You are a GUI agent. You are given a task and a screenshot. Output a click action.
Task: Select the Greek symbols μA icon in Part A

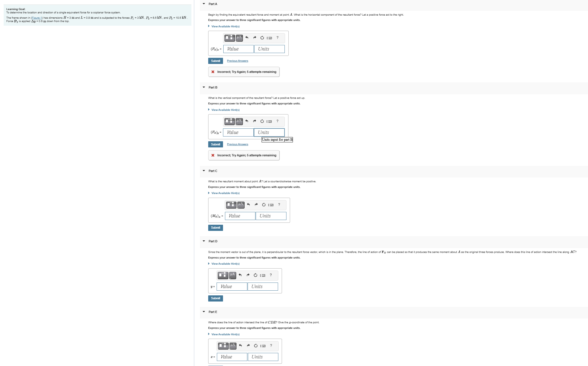pos(239,38)
